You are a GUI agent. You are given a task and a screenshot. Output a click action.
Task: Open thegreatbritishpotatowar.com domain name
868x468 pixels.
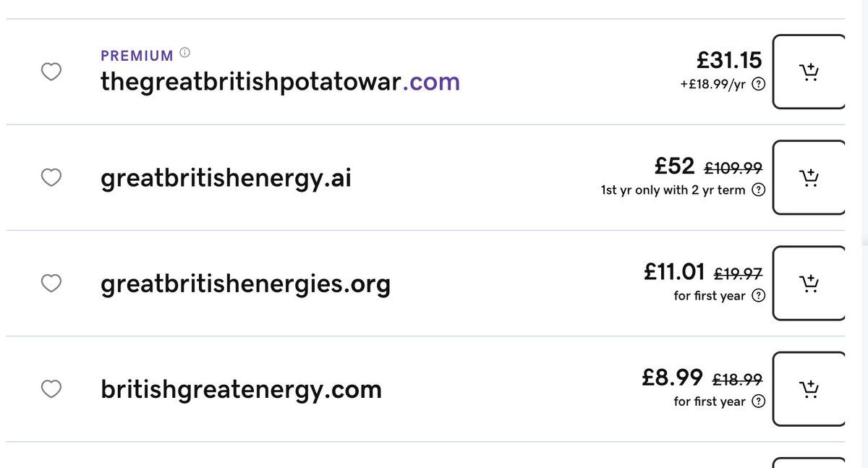(x=280, y=81)
